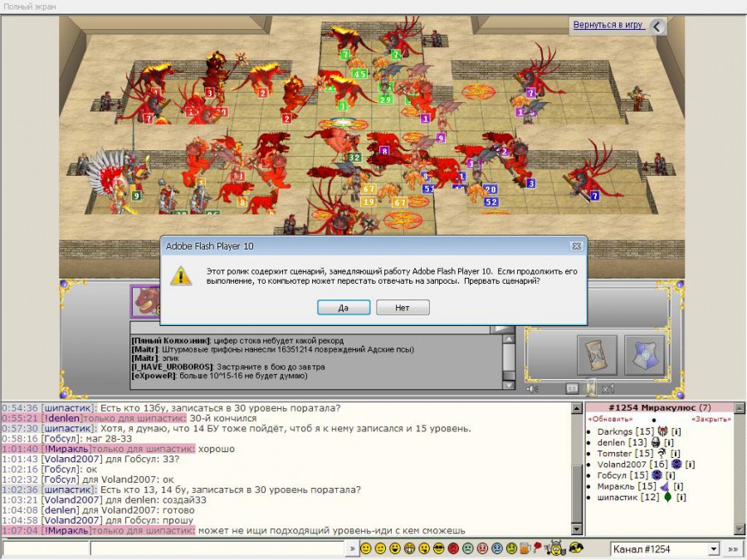Viewport: 747px width, 560px height.
Task: Insert the green sick smiley
Action: [x=511, y=549]
